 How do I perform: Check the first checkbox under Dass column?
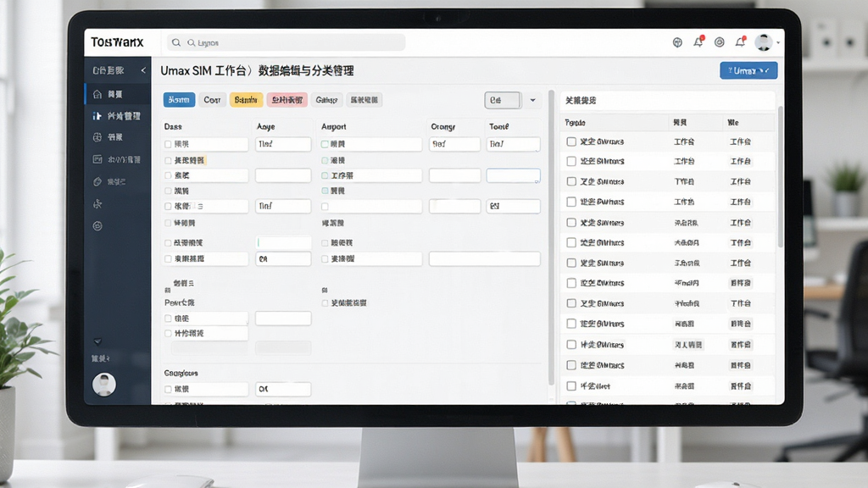(x=168, y=144)
